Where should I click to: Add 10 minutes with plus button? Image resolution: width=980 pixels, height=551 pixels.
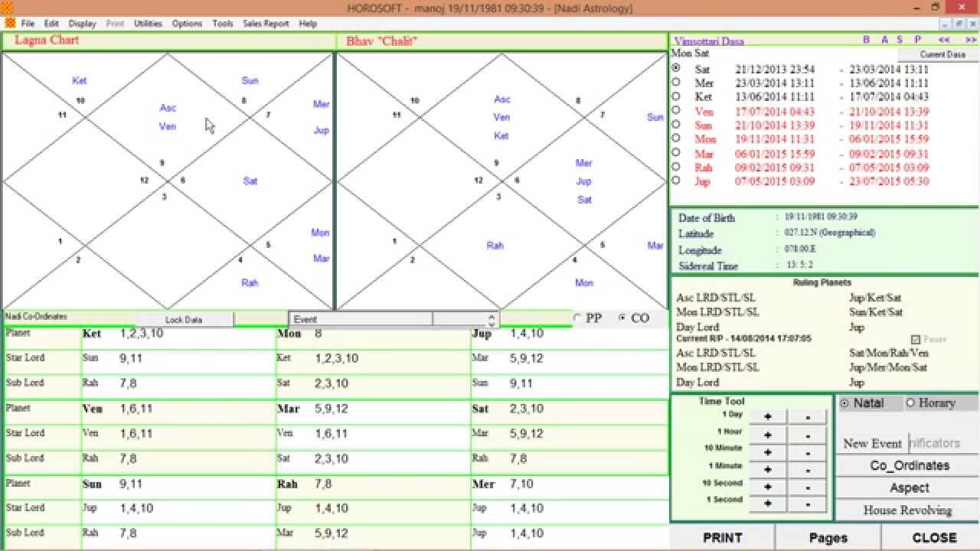[x=768, y=452]
